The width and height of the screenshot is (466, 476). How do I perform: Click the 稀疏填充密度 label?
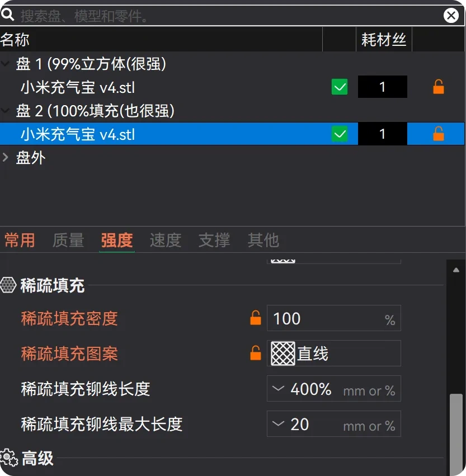pos(69,318)
